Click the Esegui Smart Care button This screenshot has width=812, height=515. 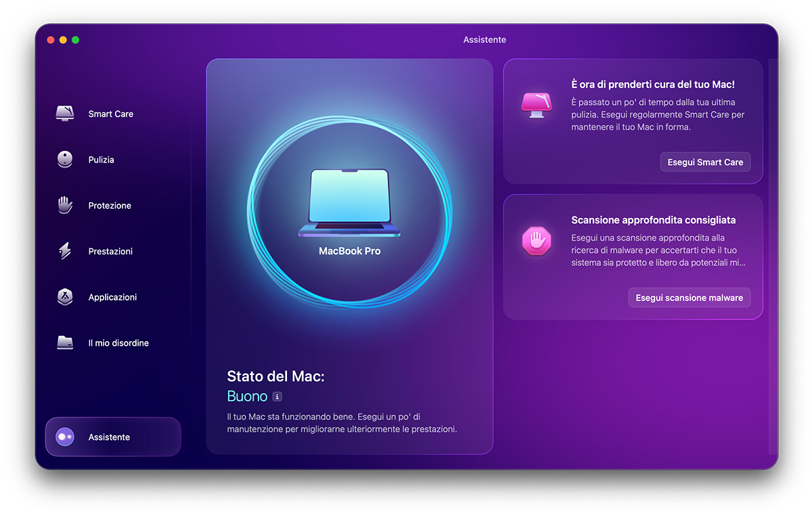click(705, 162)
